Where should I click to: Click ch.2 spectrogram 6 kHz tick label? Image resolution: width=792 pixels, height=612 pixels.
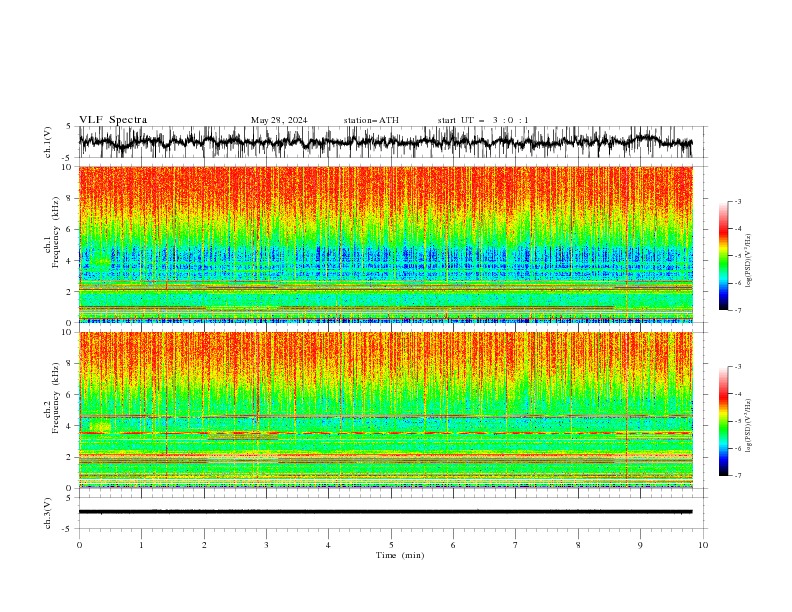click(70, 395)
